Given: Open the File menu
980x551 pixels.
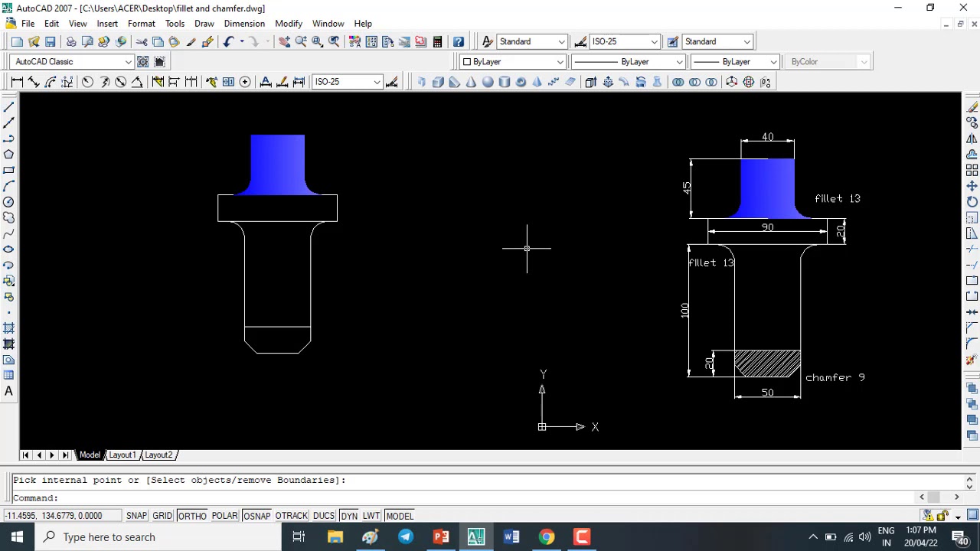Looking at the screenshot, I should click(28, 23).
